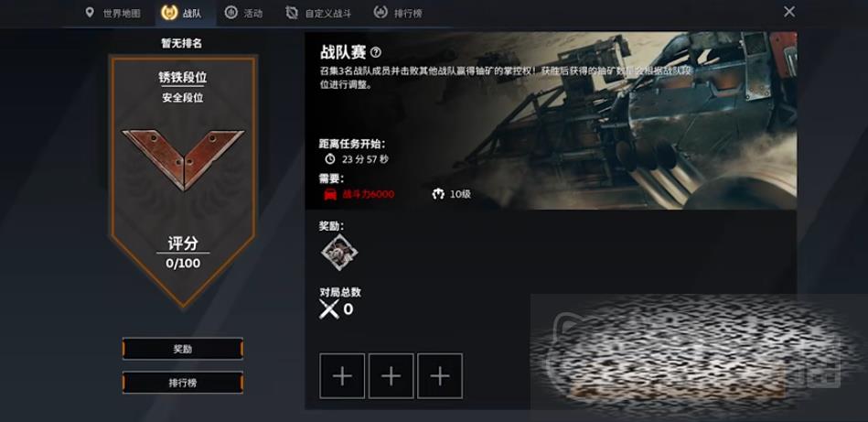Add a member in the first plus slot
868x422 pixels.
click(x=342, y=376)
